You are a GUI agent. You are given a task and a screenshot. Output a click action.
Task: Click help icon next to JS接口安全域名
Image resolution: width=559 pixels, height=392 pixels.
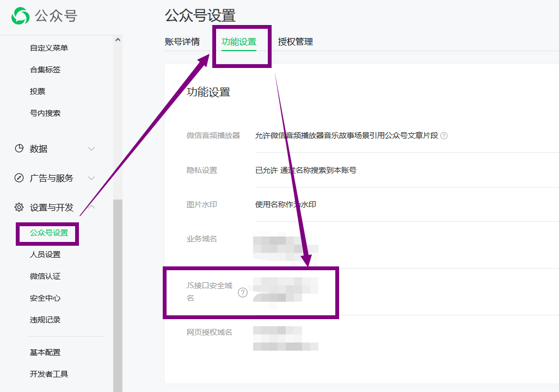[243, 293]
